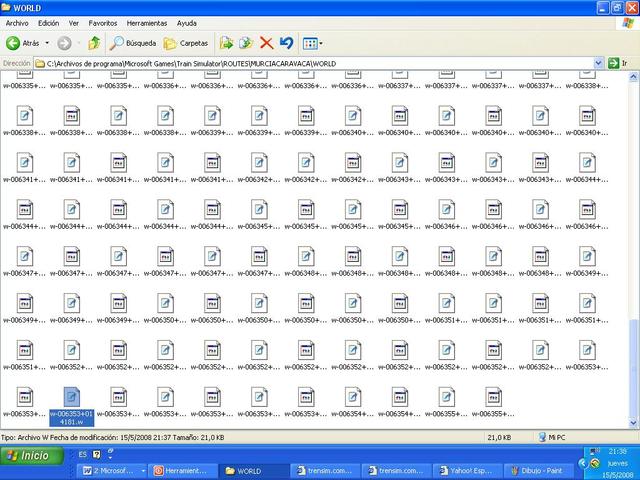Viewport: 640px width, 480px height.
Task: Click the Copy To folder icon
Action: coord(246,43)
